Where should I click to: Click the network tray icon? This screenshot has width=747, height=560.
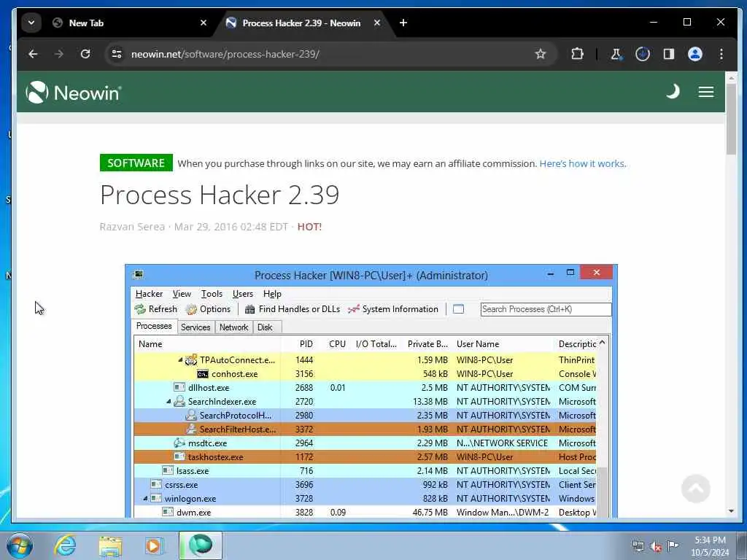tap(638, 546)
